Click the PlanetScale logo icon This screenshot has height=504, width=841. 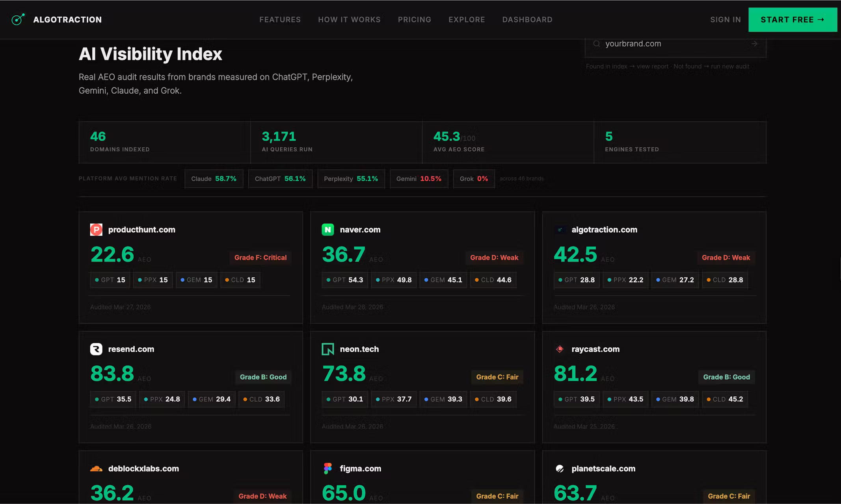[x=560, y=468]
